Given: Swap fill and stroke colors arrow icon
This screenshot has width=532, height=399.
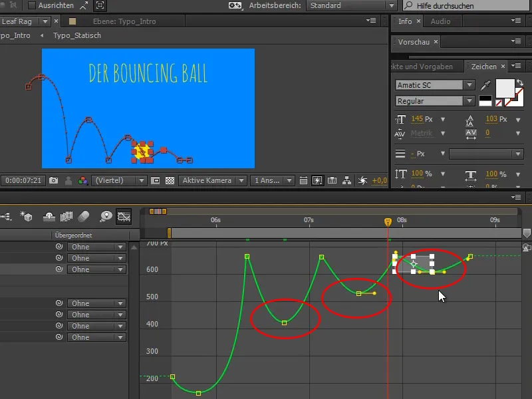Looking at the screenshot, I should [520, 82].
